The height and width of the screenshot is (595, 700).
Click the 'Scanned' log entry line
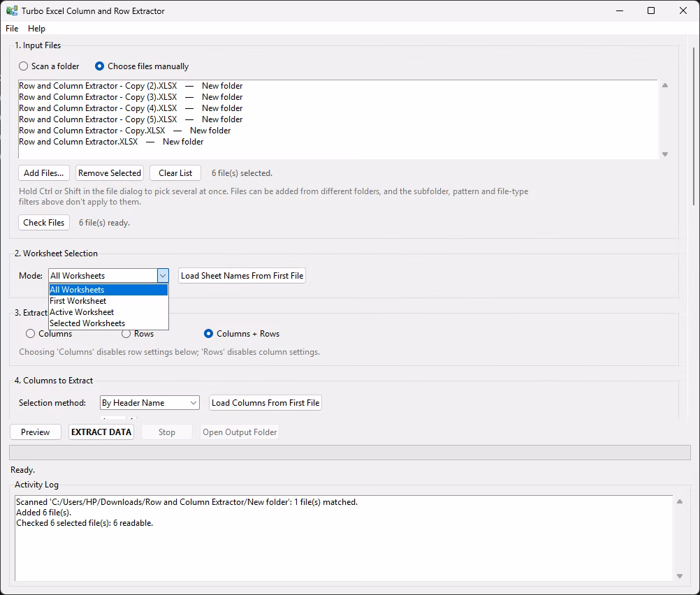[x=187, y=502]
